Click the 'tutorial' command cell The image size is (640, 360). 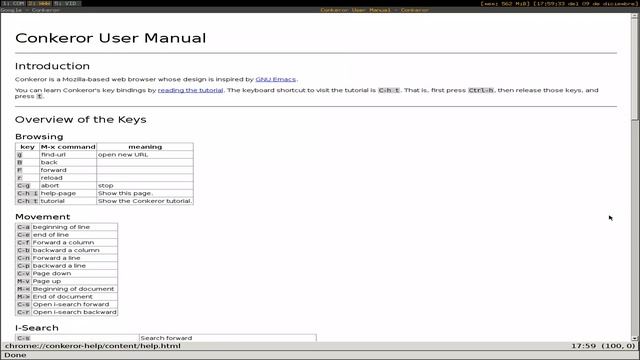(x=68, y=201)
